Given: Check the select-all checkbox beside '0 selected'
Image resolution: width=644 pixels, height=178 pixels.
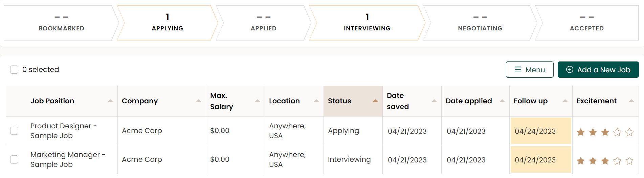Looking at the screenshot, I should (14, 70).
